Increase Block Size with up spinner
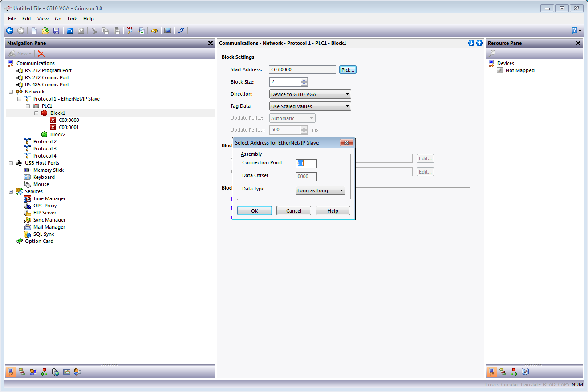Viewport: 588px width, 392px height. (304, 80)
